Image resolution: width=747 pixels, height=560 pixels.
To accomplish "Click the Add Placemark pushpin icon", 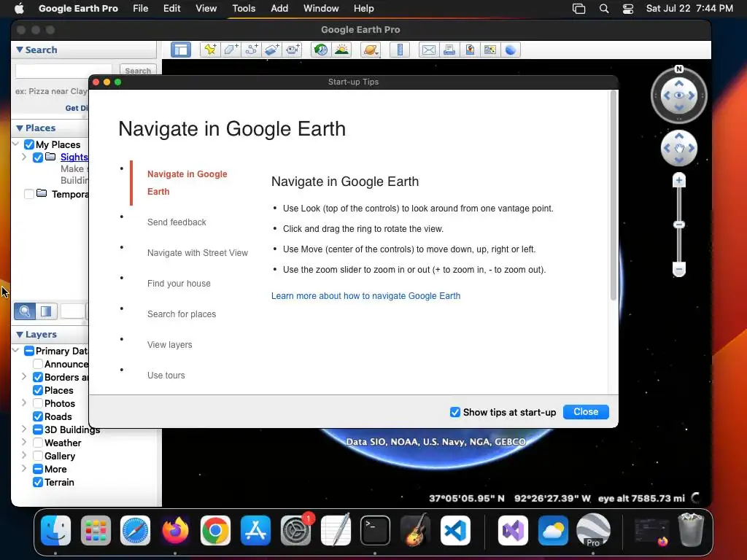I will point(210,50).
